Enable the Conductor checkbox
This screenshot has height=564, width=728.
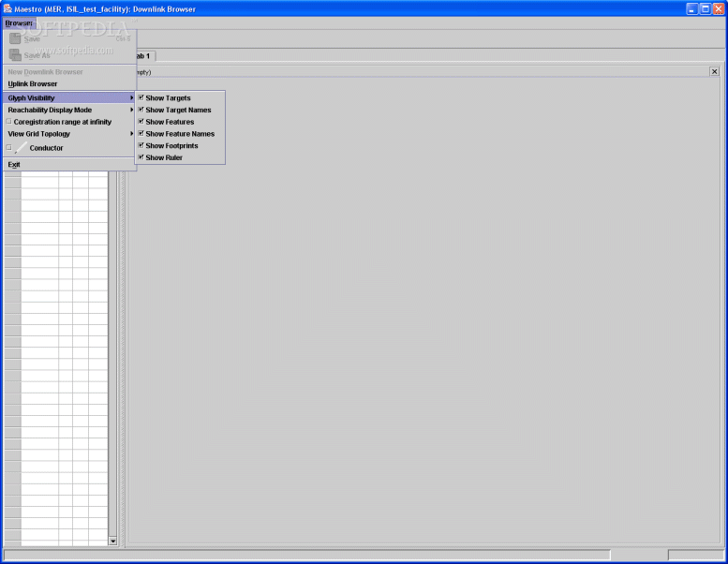(x=8, y=148)
